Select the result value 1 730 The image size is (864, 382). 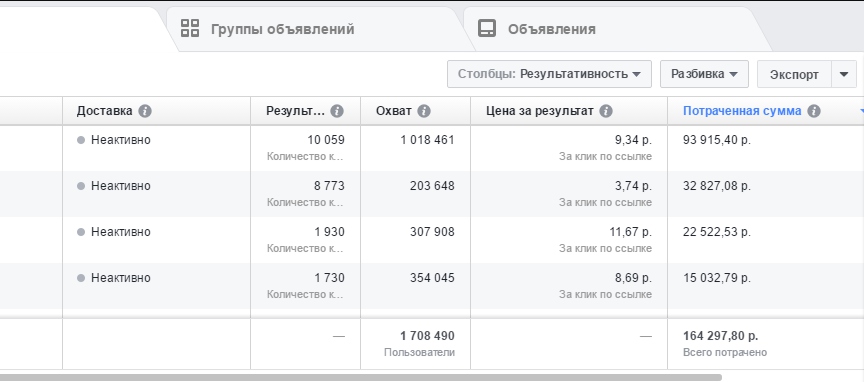pyautogui.click(x=330, y=278)
